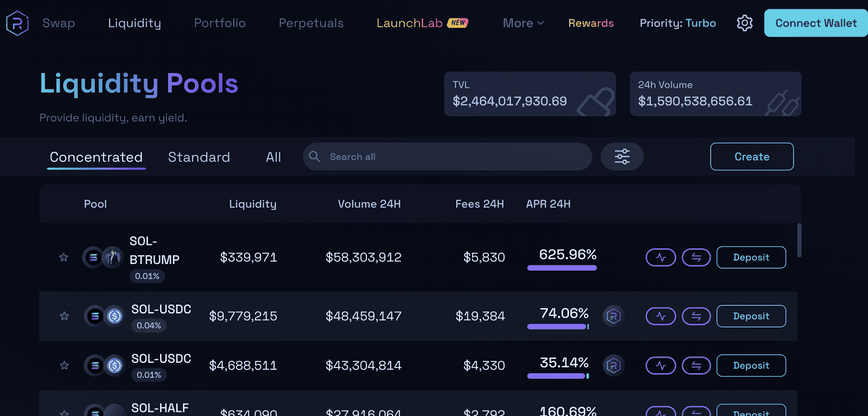Click the SOL-BTRUMP token pair icons
Viewport: 868px width, 416px height.
pos(102,257)
